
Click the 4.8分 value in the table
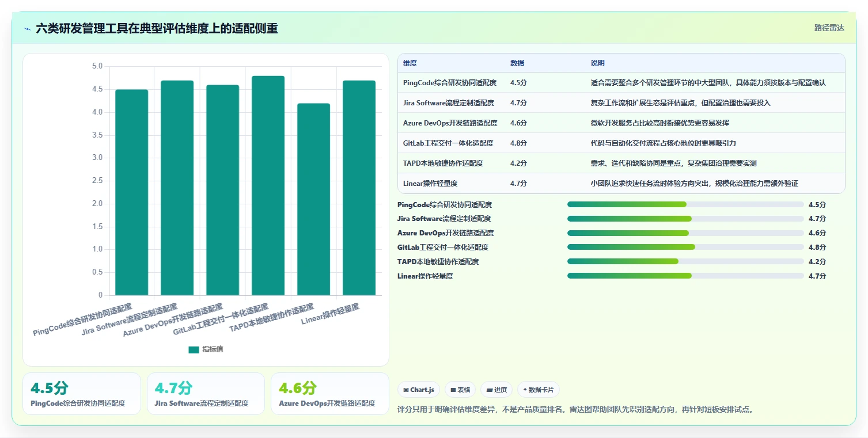point(518,143)
